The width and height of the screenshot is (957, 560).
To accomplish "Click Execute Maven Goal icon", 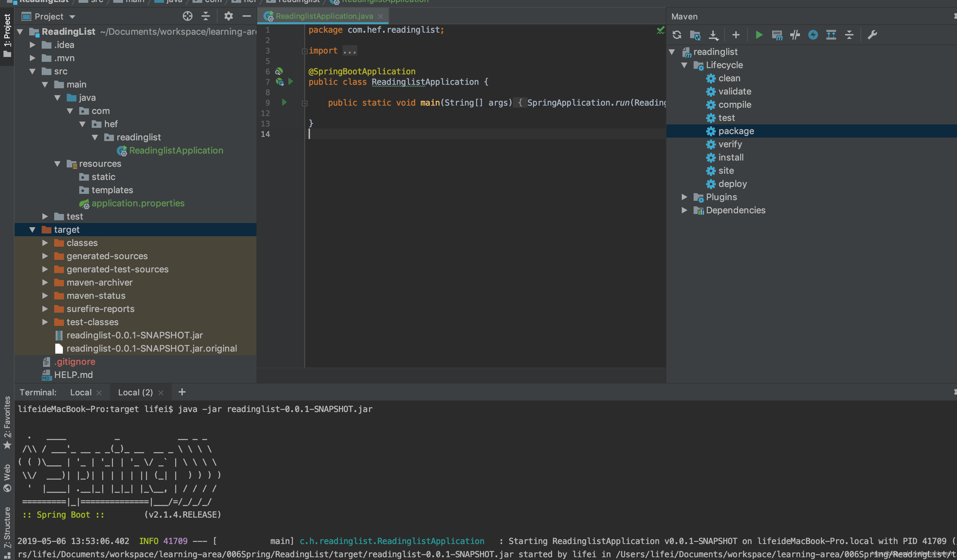I will pos(777,35).
